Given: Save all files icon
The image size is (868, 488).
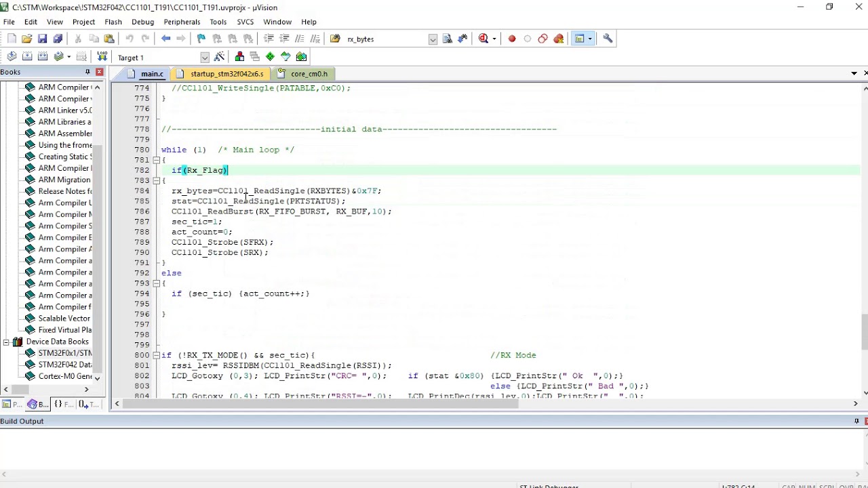Looking at the screenshot, I should pos(58,39).
